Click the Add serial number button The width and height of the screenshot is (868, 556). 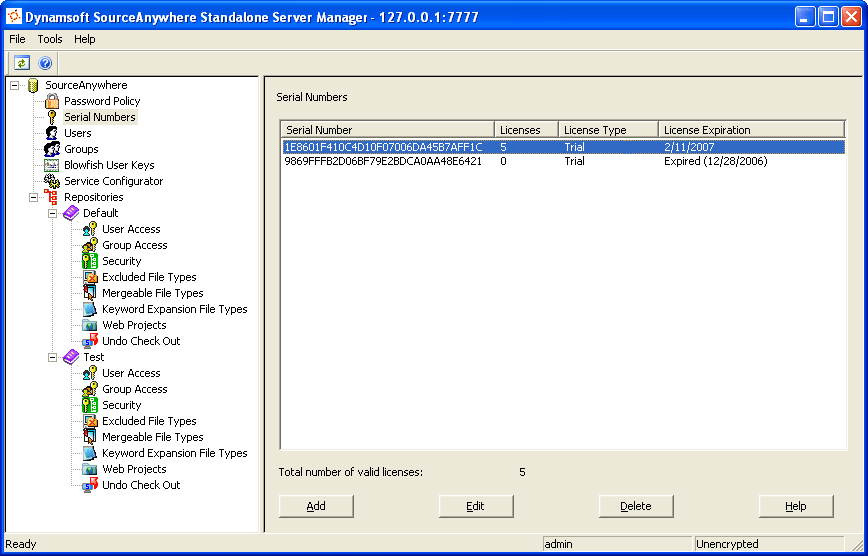click(316, 506)
